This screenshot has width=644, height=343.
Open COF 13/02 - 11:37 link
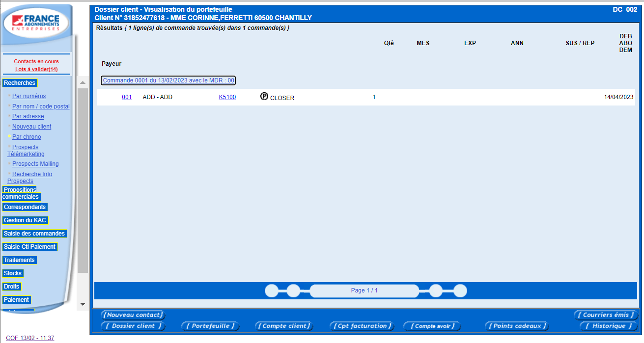coord(30,338)
